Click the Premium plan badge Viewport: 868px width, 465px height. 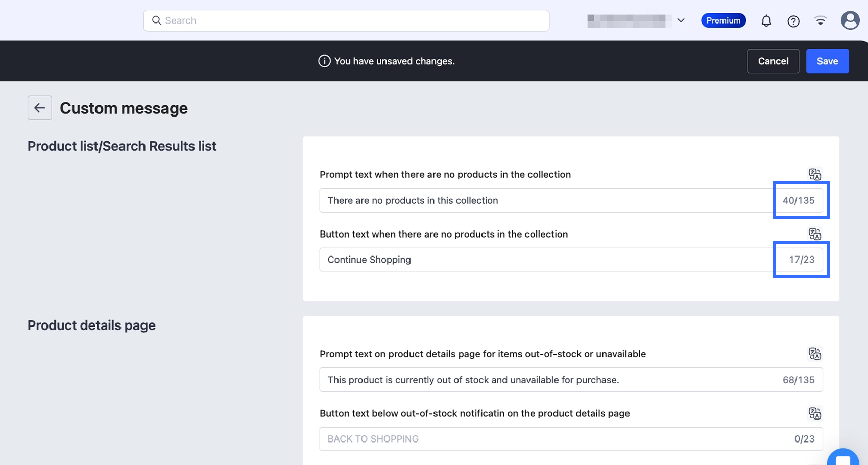point(723,20)
